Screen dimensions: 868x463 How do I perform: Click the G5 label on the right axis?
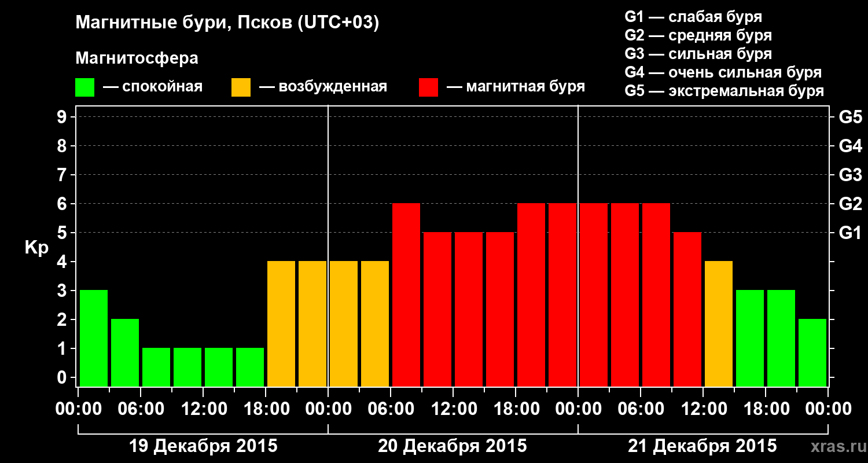click(851, 117)
